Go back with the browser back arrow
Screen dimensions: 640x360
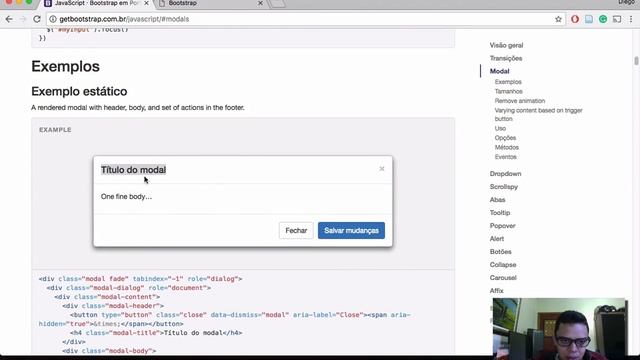pos(9,19)
